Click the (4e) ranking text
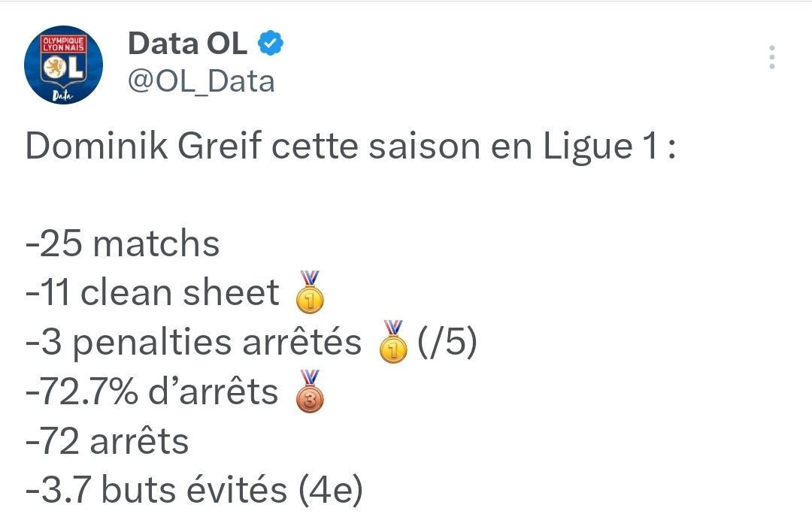This screenshot has height=529, width=812. click(x=330, y=491)
